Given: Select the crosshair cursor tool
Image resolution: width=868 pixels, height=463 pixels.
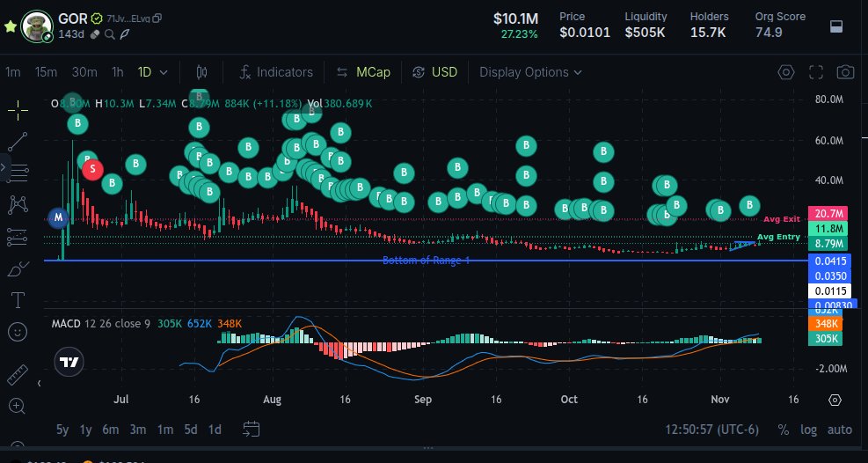Looking at the screenshot, I should [18, 110].
